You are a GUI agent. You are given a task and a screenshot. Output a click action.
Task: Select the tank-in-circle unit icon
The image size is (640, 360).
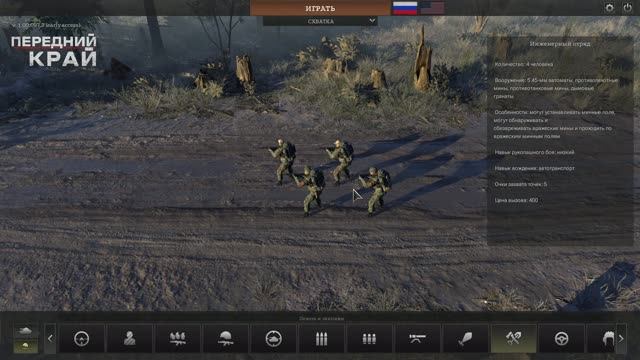click(273, 338)
